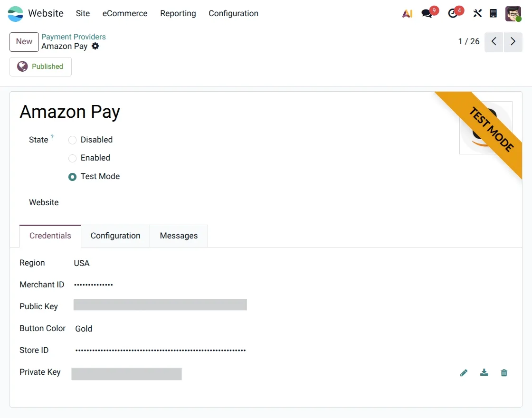This screenshot has height=418, width=532.
Task: Open the AI assistant icon
Action: (x=407, y=14)
